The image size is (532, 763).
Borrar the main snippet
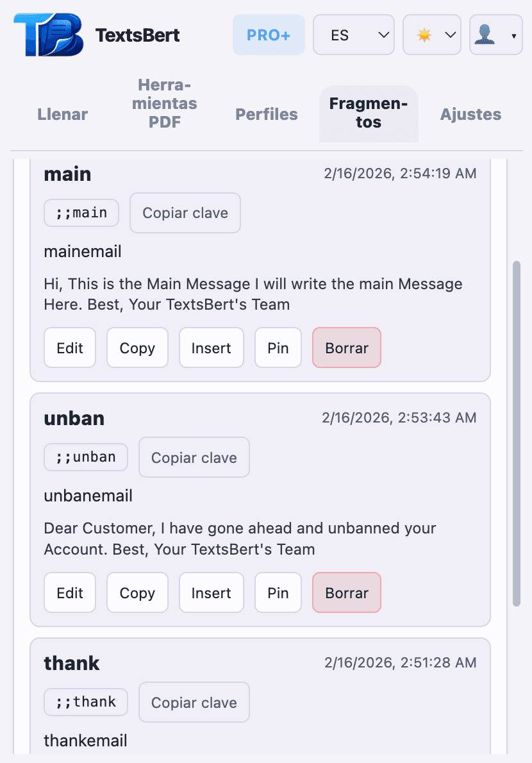click(346, 348)
